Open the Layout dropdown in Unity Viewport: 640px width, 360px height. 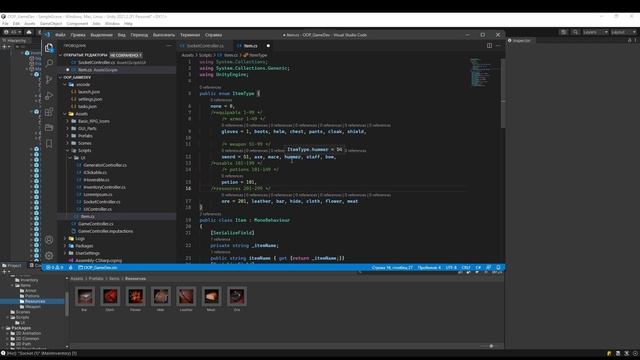click(624, 32)
